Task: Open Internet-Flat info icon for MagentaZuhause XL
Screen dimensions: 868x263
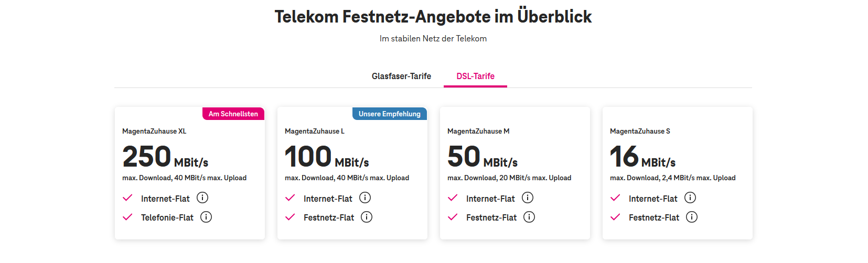Action: 202,198
